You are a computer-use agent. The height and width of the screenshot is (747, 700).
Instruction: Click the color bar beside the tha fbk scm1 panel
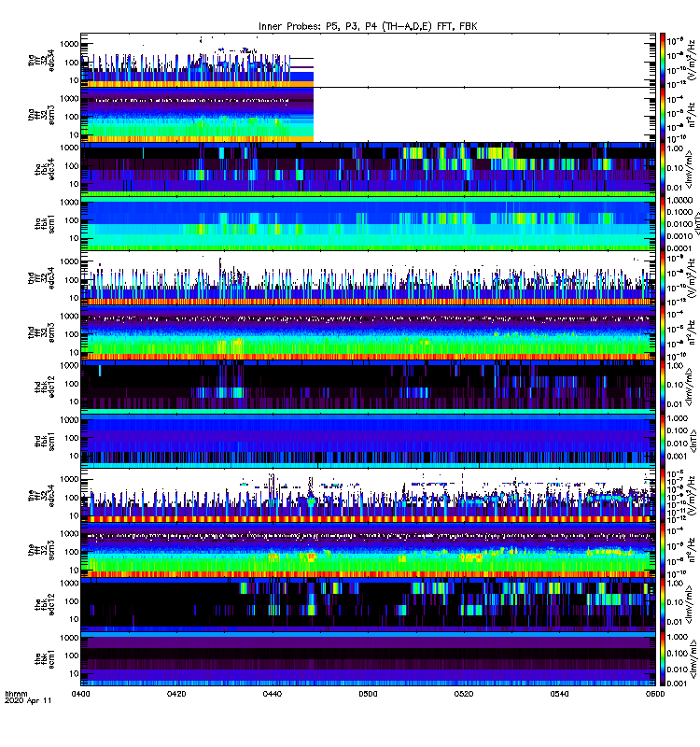click(663, 224)
